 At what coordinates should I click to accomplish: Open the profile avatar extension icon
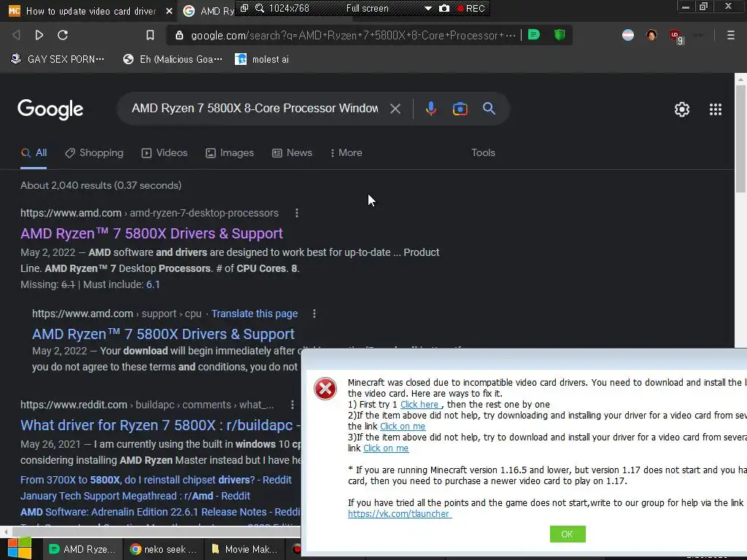[x=651, y=35]
